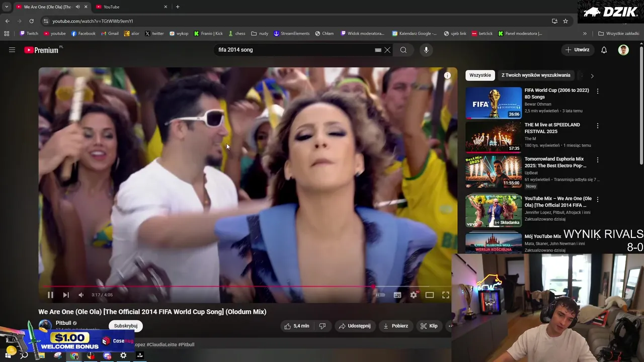This screenshot has width=644, height=362.
Task: Open 'Mój YouTube Mix' playlist title
Action: pyautogui.click(x=543, y=236)
